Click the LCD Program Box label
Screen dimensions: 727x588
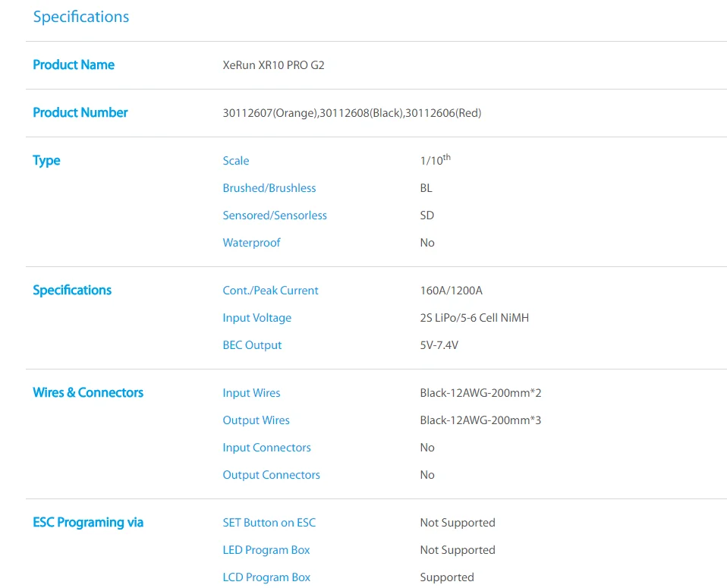pos(266,578)
